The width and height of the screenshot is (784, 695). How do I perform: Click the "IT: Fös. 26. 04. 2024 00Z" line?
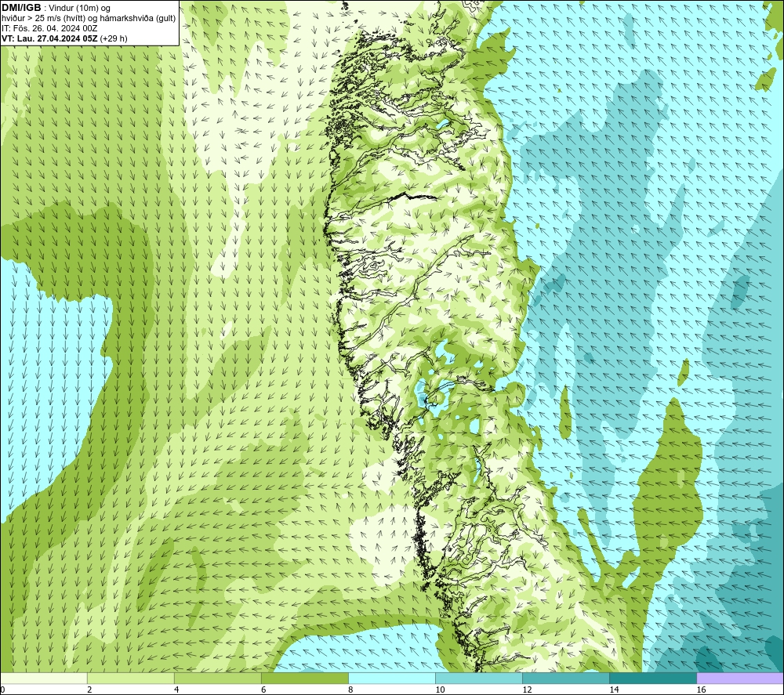tap(49, 28)
